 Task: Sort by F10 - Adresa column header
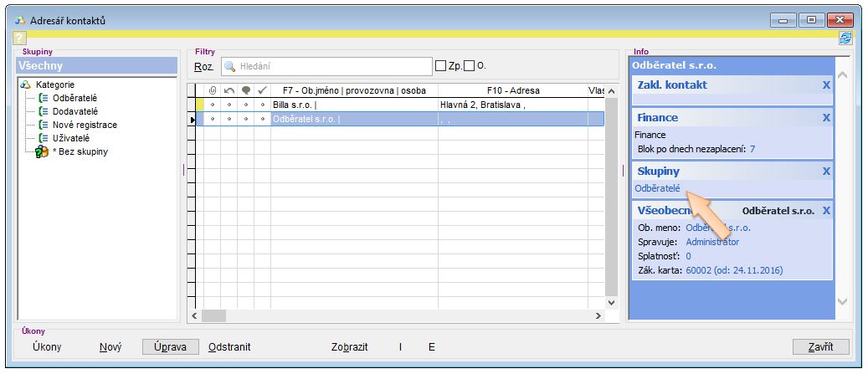[512, 90]
